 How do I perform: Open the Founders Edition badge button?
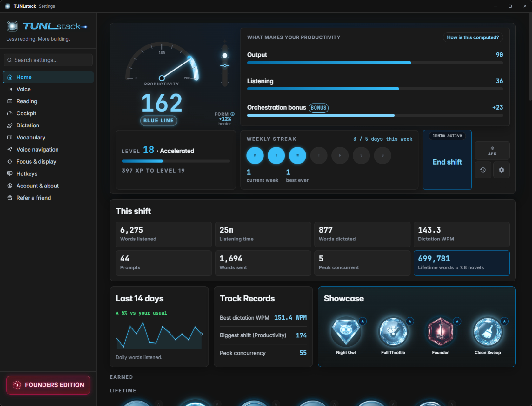tap(48, 385)
